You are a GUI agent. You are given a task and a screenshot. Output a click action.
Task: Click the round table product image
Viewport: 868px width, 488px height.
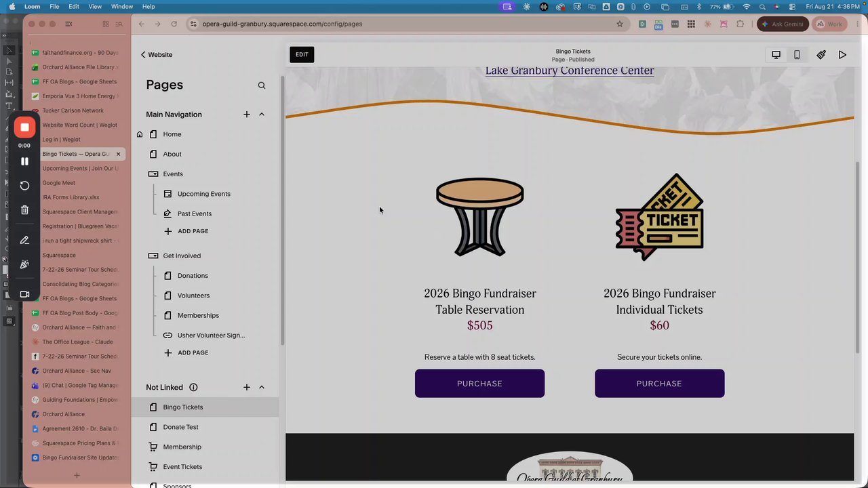[x=480, y=217]
